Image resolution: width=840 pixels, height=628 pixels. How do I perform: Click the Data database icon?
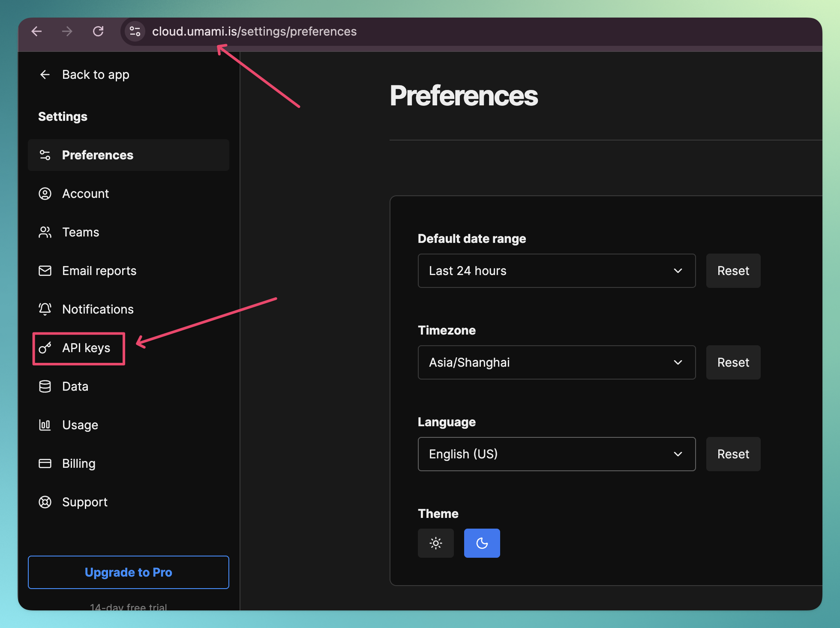pyautogui.click(x=45, y=386)
